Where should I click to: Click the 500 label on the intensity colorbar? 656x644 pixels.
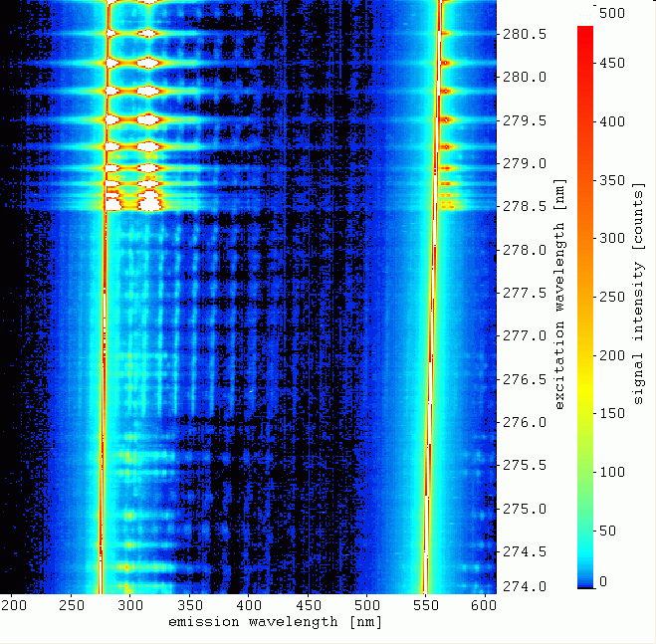point(611,13)
